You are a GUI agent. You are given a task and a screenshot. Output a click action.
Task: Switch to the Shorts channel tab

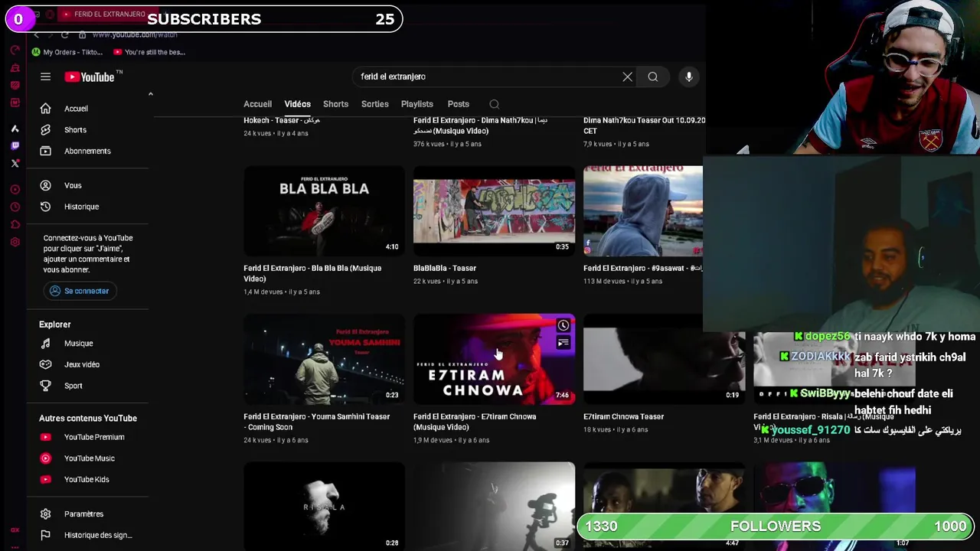coord(335,104)
